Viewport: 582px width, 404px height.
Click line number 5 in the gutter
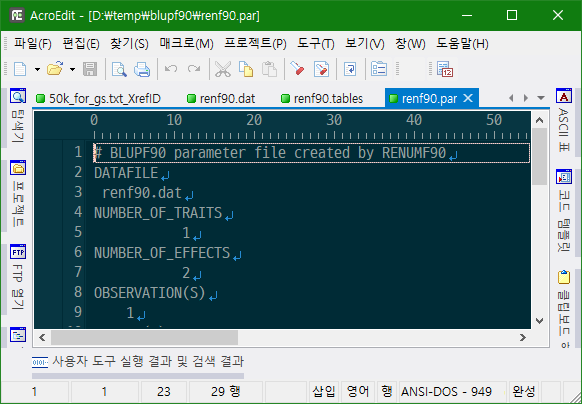tap(78, 232)
